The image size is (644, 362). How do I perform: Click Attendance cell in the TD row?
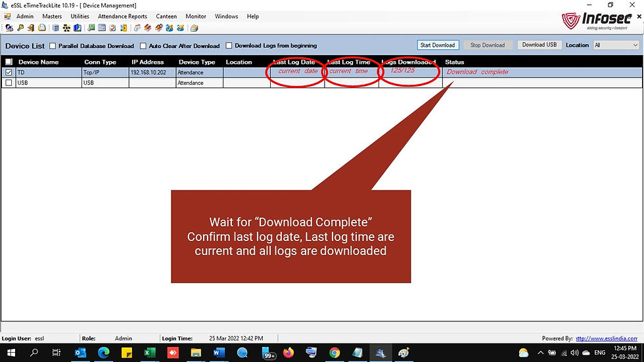click(x=200, y=72)
